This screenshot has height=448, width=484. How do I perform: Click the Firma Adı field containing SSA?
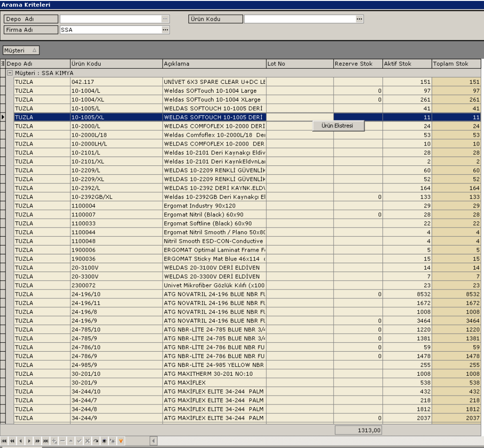(111, 30)
